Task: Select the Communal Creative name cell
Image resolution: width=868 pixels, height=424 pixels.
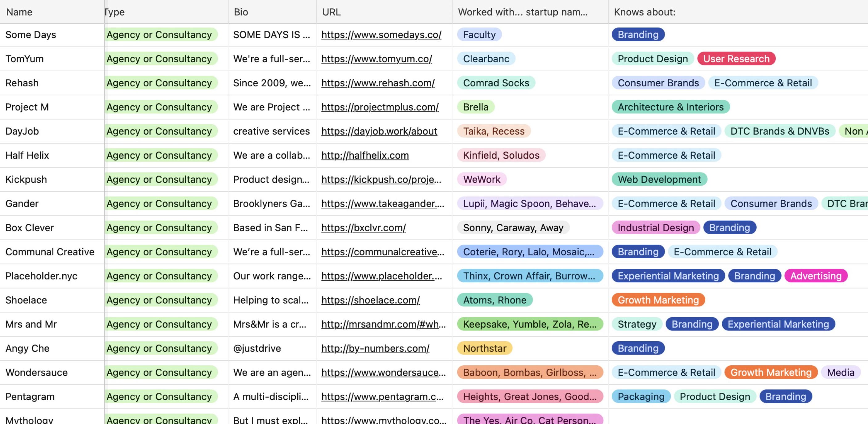Action: click(52, 252)
